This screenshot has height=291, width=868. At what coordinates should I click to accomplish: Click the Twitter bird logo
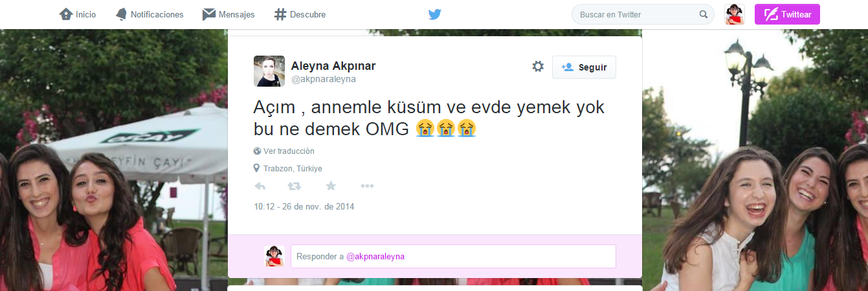[435, 14]
